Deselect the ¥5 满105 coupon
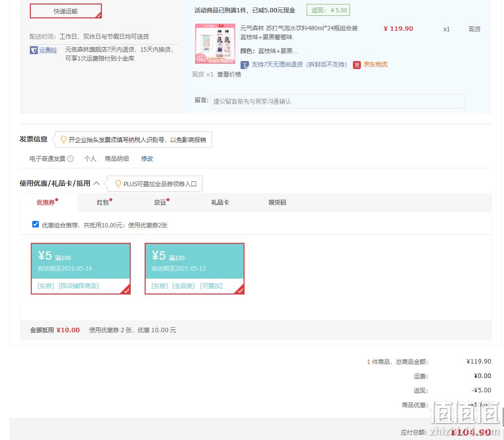Image resolution: width=504 pixels, height=440 pixels. (194, 269)
